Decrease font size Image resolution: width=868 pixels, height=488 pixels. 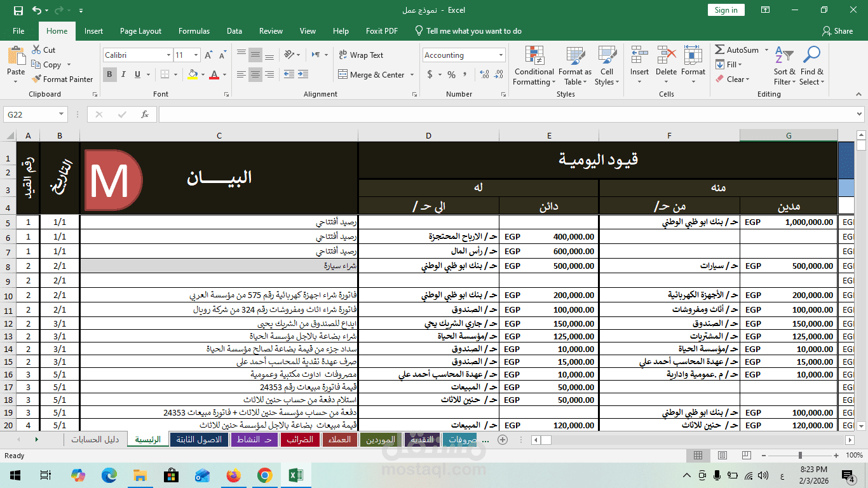[222, 55]
